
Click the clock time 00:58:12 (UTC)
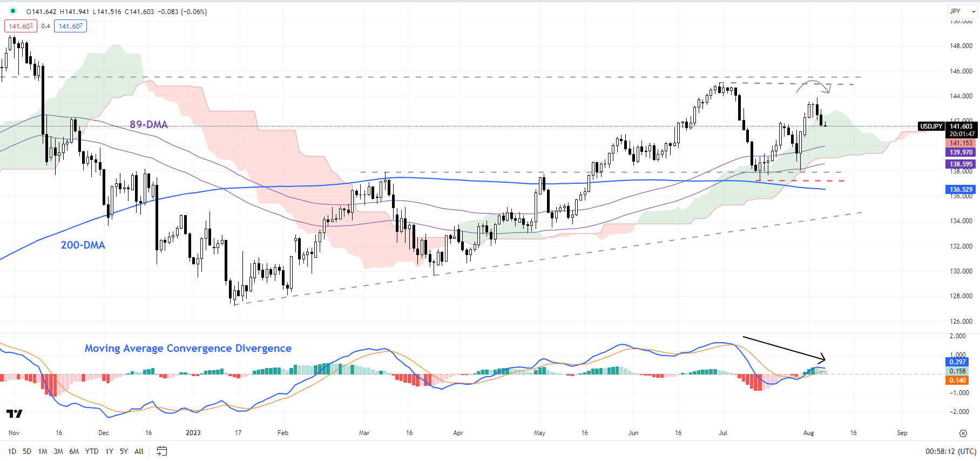pyautogui.click(x=951, y=451)
